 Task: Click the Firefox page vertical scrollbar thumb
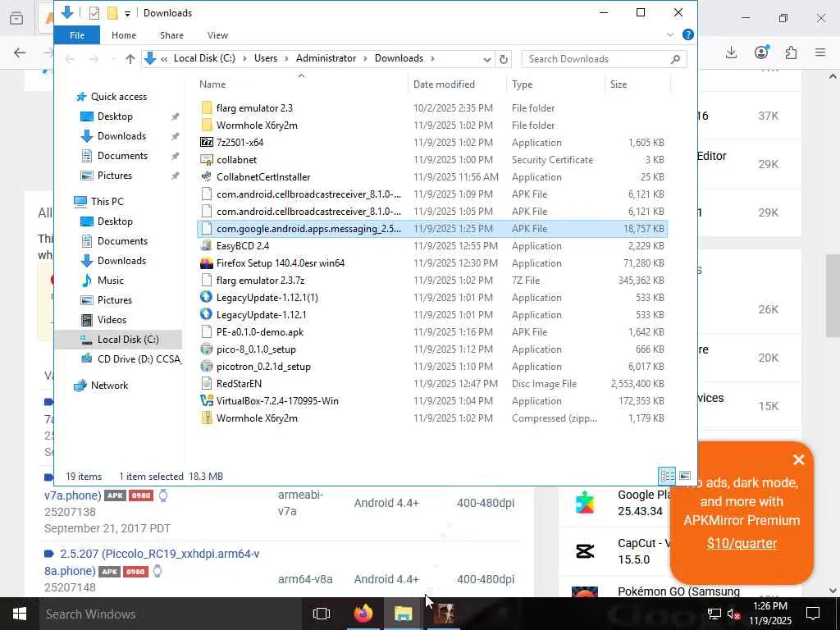pyautogui.click(x=833, y=296)
